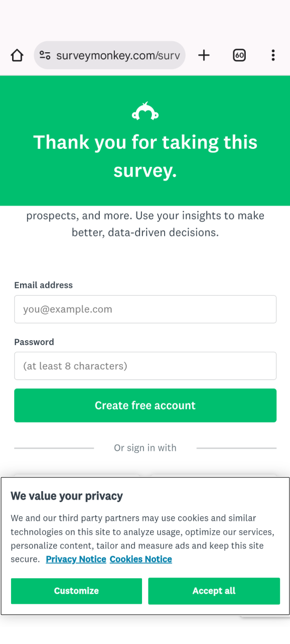Click Customize cookie preferences button

(77, 591)
